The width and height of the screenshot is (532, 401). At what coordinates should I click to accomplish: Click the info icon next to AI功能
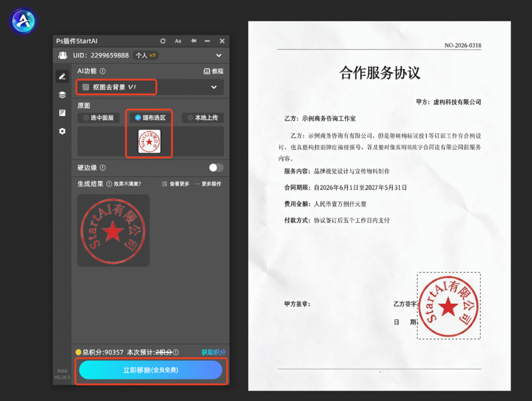[x=103, y=71]
